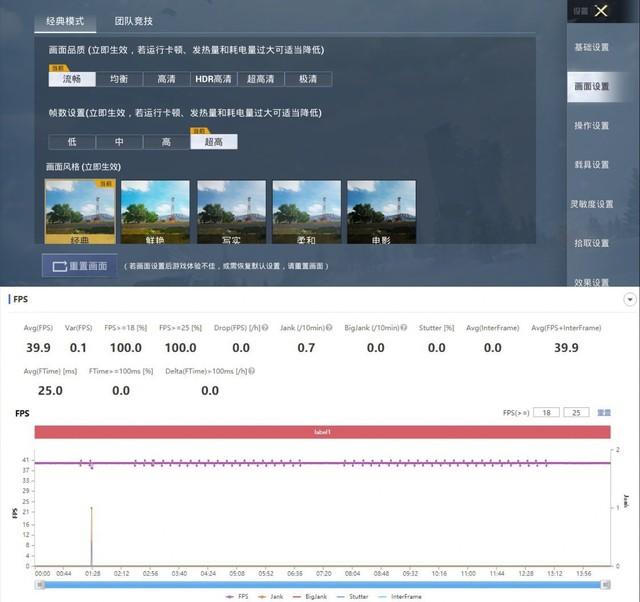This screenshot has width=640, height=602.
Task: Choose the 鲜艳 style thumbnail
Action: tap(155, 213)
